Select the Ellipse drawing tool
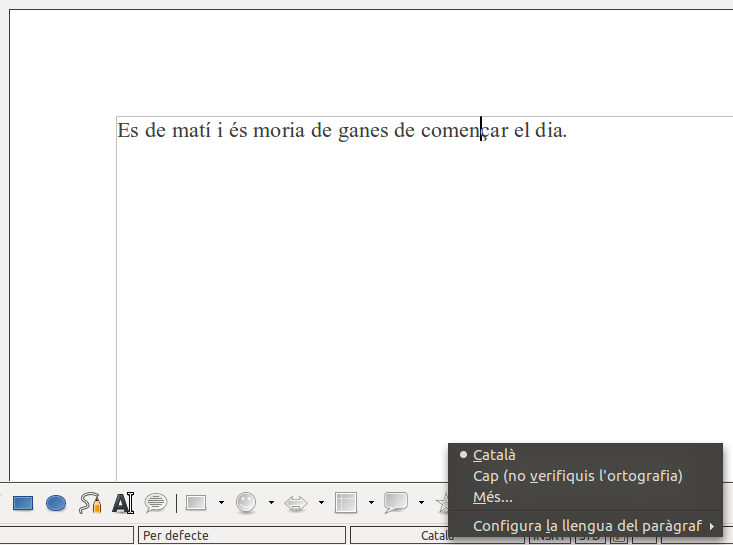This screenshot has width=733, height=545. 56,503
